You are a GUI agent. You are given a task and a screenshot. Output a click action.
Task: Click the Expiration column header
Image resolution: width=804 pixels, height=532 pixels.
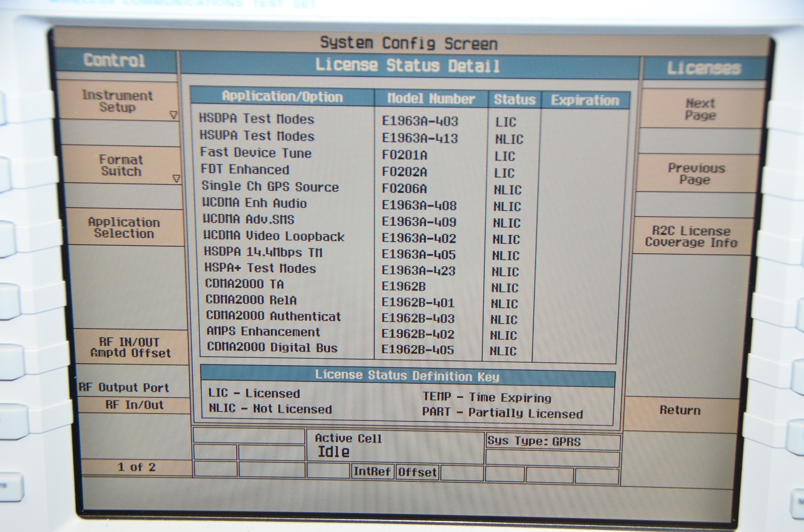coord(584,100)
